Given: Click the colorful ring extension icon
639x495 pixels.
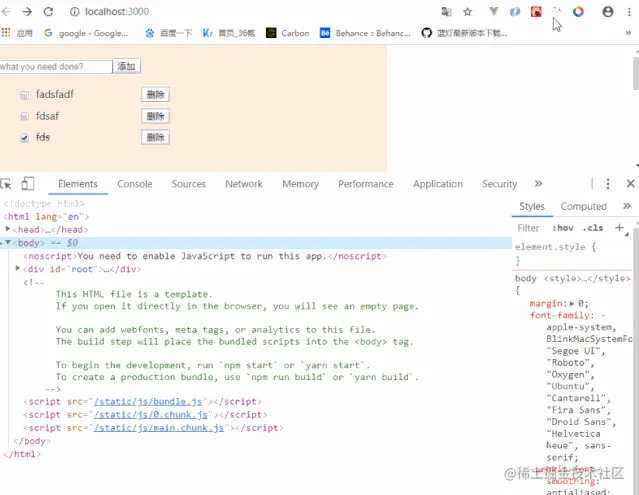Looking at the screenshot, I should 578,12.
